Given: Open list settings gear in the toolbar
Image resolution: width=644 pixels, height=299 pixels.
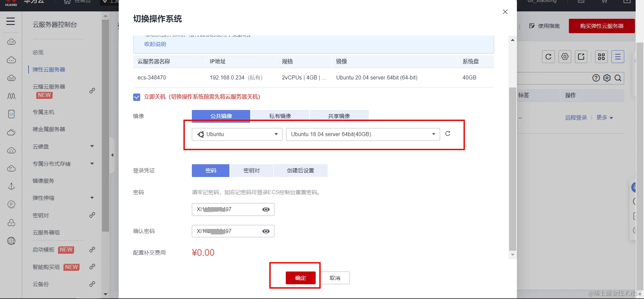Looking at the screenshot, I should pos(565,57).
